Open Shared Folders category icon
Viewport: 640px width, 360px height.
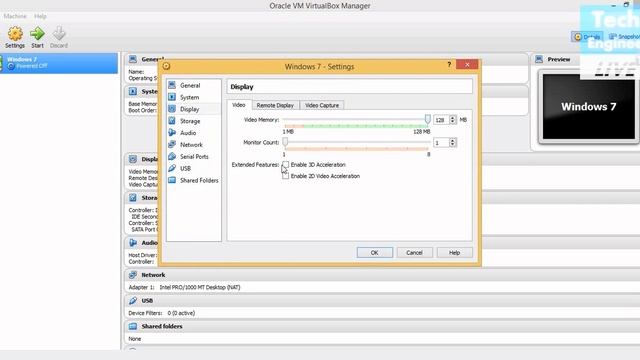pyautogui.click(x=172, y=180)
